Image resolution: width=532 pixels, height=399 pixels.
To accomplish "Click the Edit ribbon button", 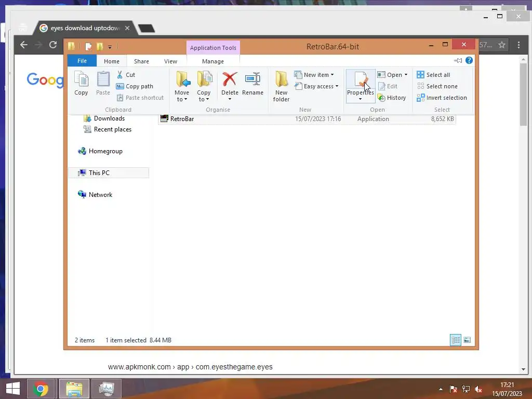I will click(x=388, y=86).
